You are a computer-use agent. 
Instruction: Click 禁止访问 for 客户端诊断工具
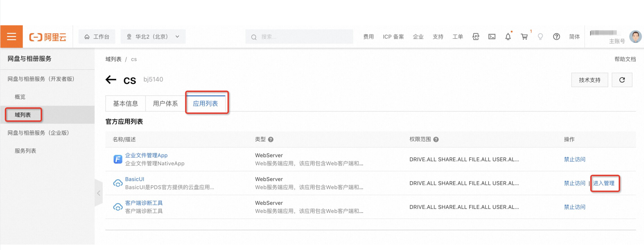point(575,207)
